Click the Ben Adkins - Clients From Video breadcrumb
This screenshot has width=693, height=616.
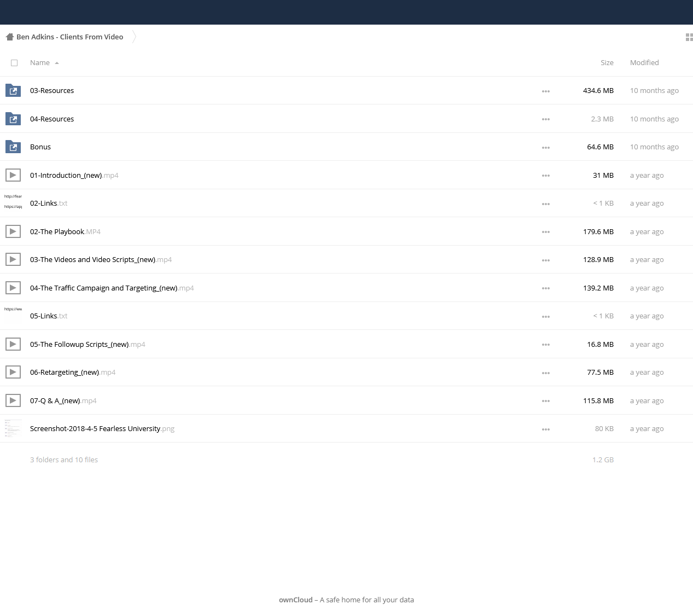tap(70, 37)
